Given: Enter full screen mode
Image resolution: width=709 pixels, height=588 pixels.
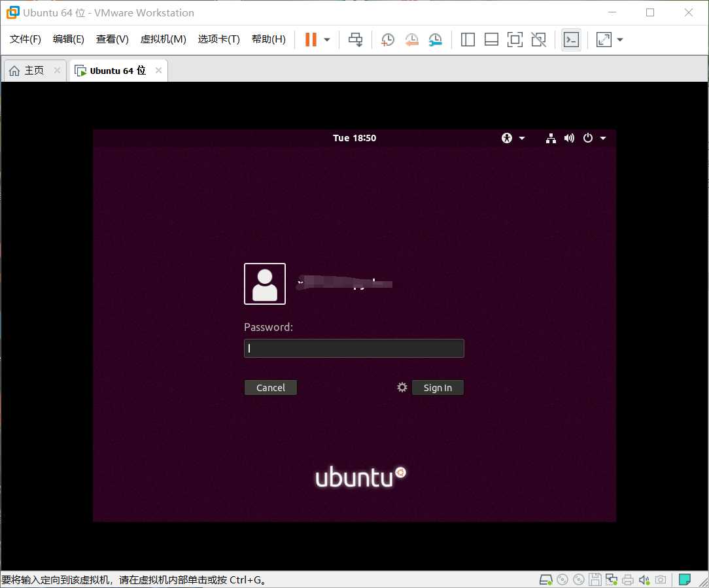Looking at the screenshot, I should [515, 39].
